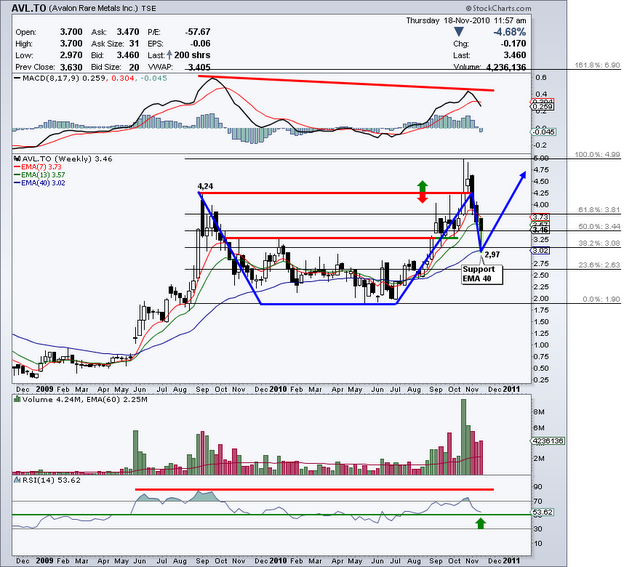Click the candlestick icon before AVL.TO (Weekly)
Viewport: 640px width, 567px height.
pyautogui.click(x=17, y=159)
